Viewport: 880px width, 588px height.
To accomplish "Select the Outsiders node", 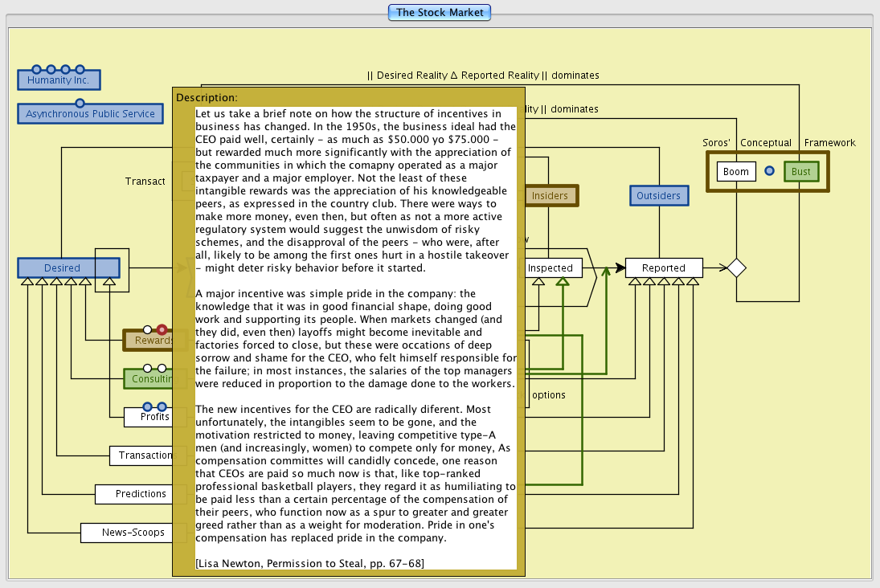I will pos(658,195).
